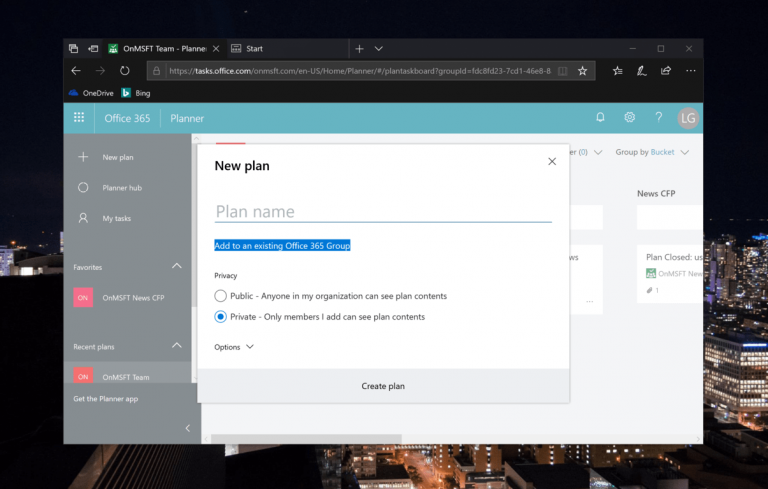Click the site lock icon in address bar
Viewport: 768px width, 489px height.
156,71
